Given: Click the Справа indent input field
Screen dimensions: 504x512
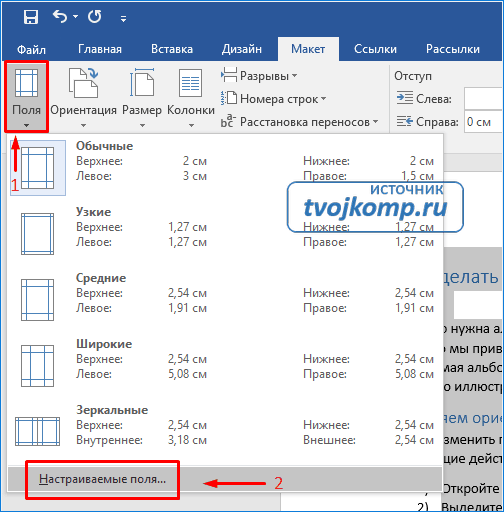Looking at the screenshot, I should coord(483,122).
